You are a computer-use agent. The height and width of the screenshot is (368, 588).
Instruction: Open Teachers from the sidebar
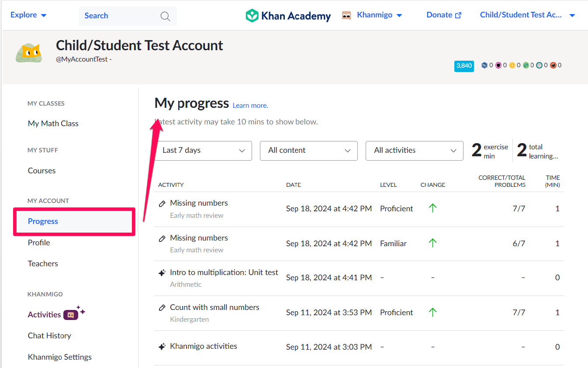click(x=43, y=264)
